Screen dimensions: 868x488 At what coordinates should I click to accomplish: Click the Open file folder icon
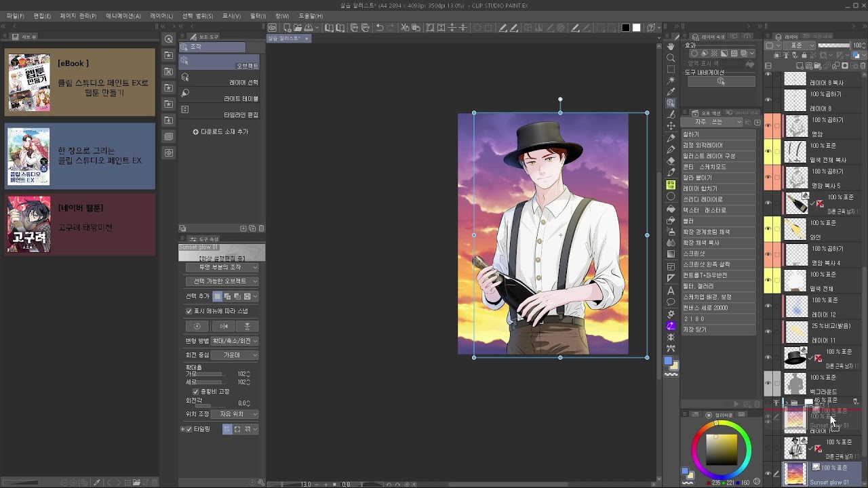point(297,28)
